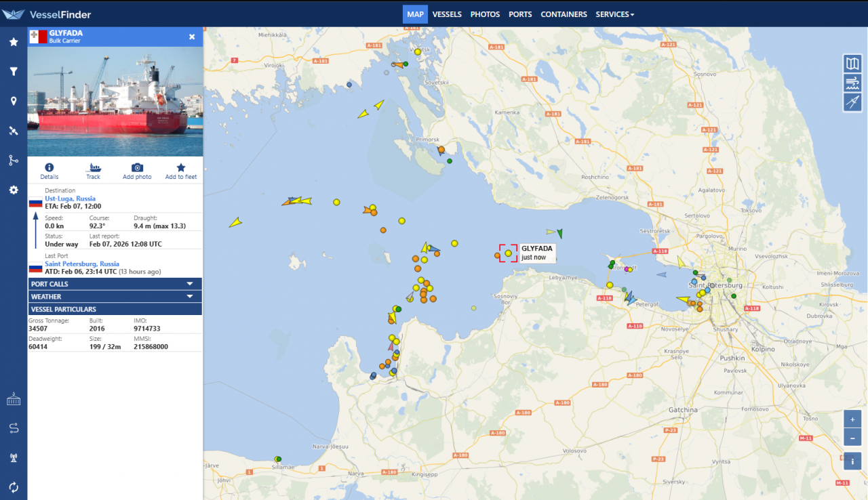Go to the VESSELS tab
Screen dimensions: 868x500
[447, 14]
